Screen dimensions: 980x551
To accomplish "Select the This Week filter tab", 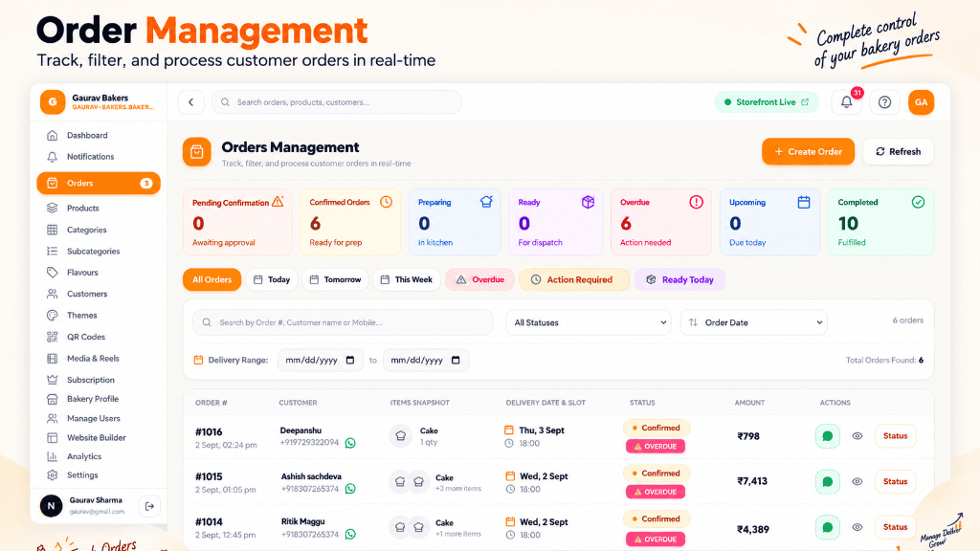I will [x=406, y=279].
